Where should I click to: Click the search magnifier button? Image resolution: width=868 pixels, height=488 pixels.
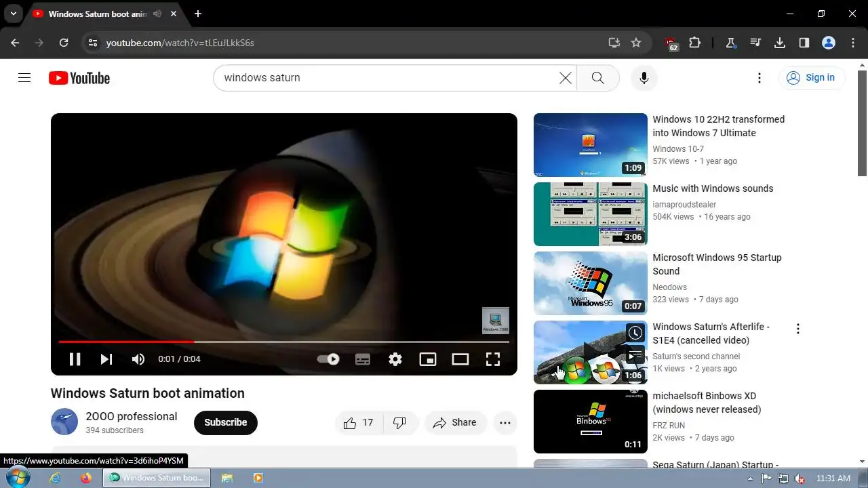point(597,78)
